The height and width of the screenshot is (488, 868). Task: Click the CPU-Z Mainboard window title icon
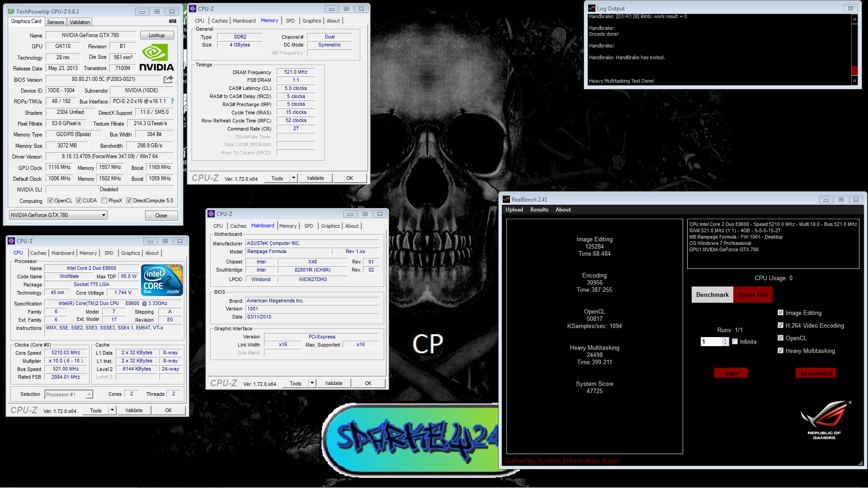click(211, 214)
